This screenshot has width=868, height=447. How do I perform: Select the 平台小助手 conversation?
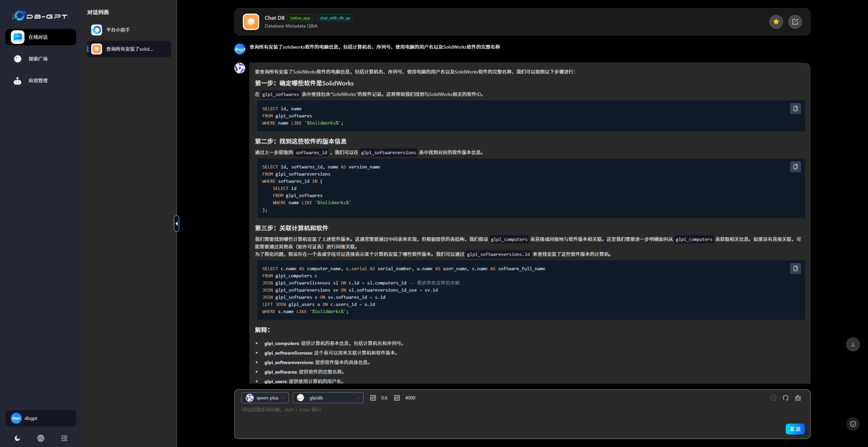pyautogui.click(x=129, y=30)
